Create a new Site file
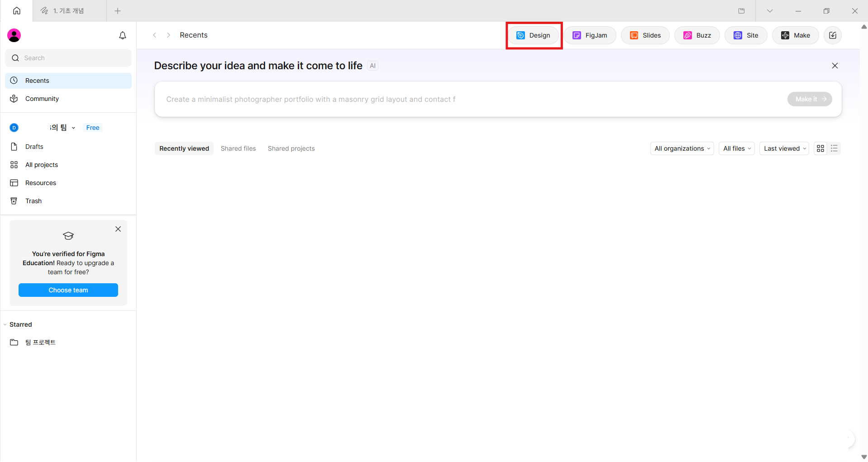This screenshot has height=462, width=868. point(746,35)
